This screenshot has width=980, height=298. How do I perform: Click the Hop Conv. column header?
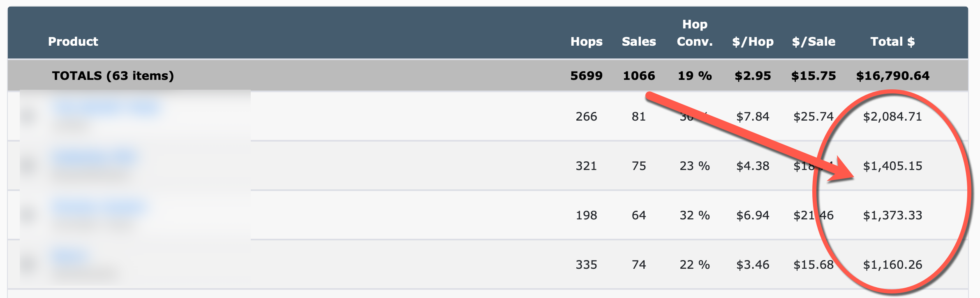[695, 33]
